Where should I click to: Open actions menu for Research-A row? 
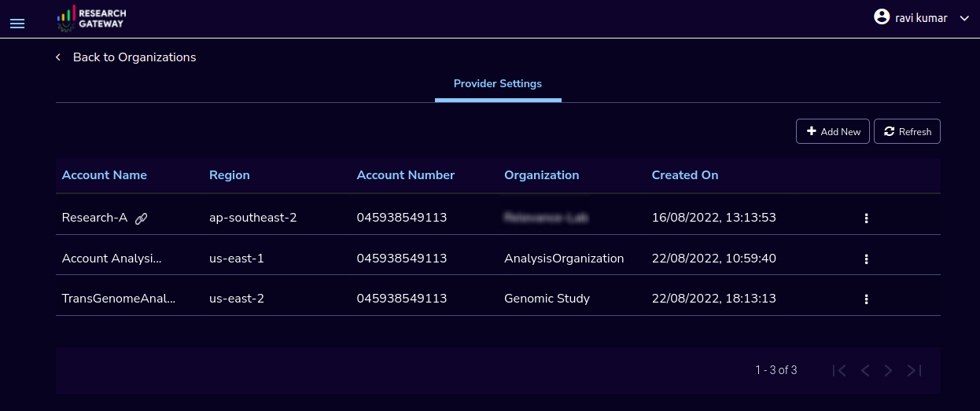coord(866,218)
